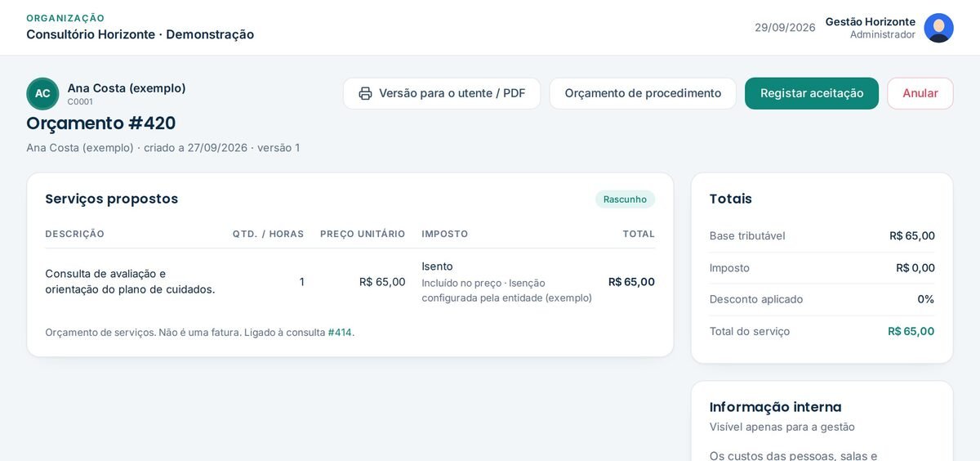Click Base tributável value R$ 65,00
The width and height of the screenshot is (980, 461).
click(912, 236)
